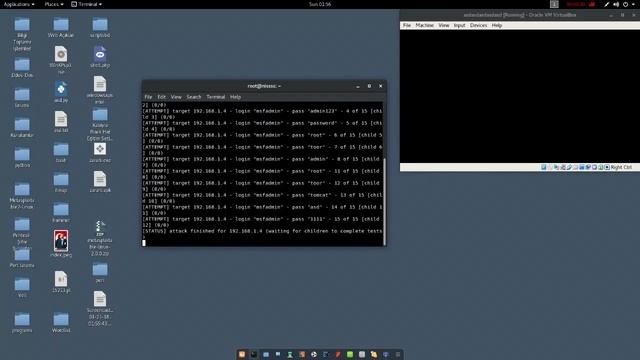
Task: Open the index.jpeg image thumbnail
Action: pyautogui.click(x=61, y=241)
